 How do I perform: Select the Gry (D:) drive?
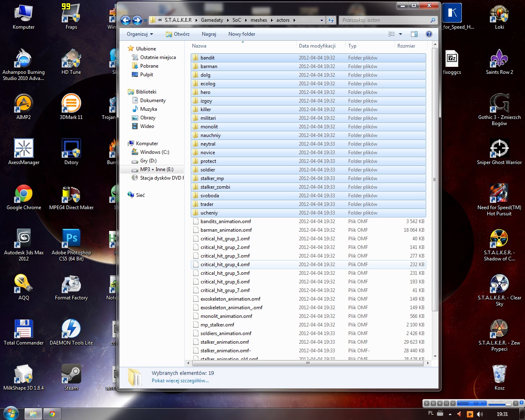pos(148,161)
